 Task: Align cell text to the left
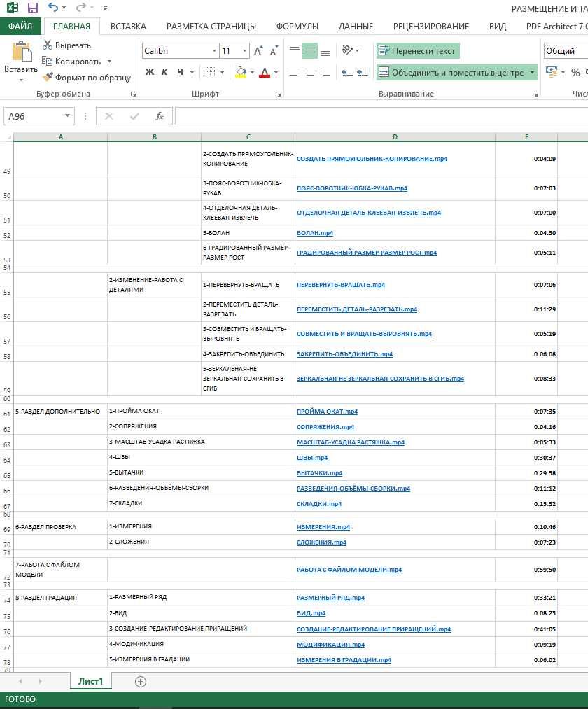pyautogui.click(x=295, y=72)
